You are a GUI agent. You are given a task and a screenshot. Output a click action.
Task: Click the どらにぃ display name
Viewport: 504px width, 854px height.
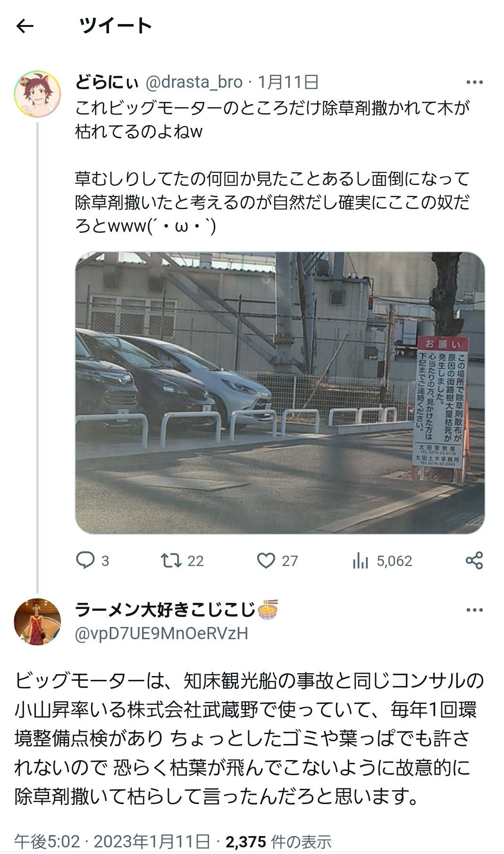pyautogui.click(x=107, y=82)
